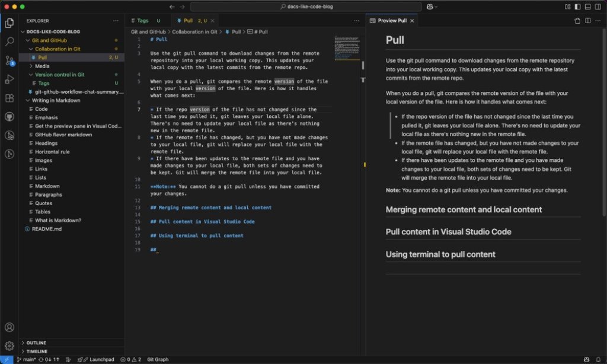The image size is (607, 364).
Task: Toggle the Secondary Side Bar
Action: coord(598,7)
